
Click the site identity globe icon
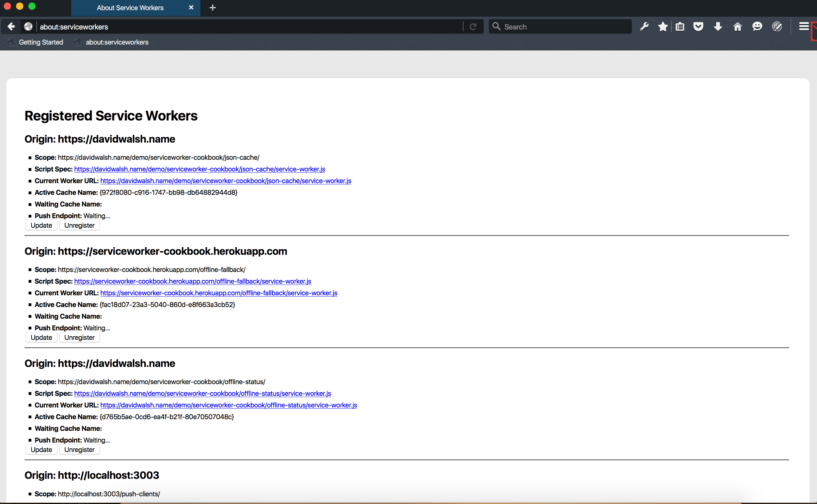(x=28, y=27)
